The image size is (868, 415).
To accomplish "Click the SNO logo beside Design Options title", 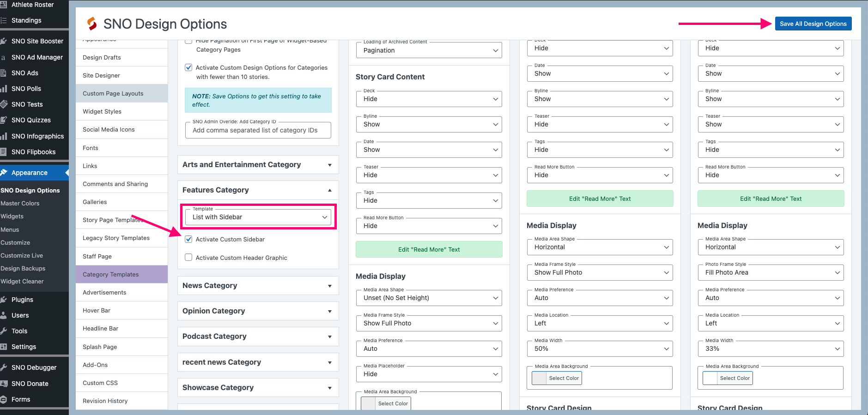I will pyautogui.click(x=92, y=24).
